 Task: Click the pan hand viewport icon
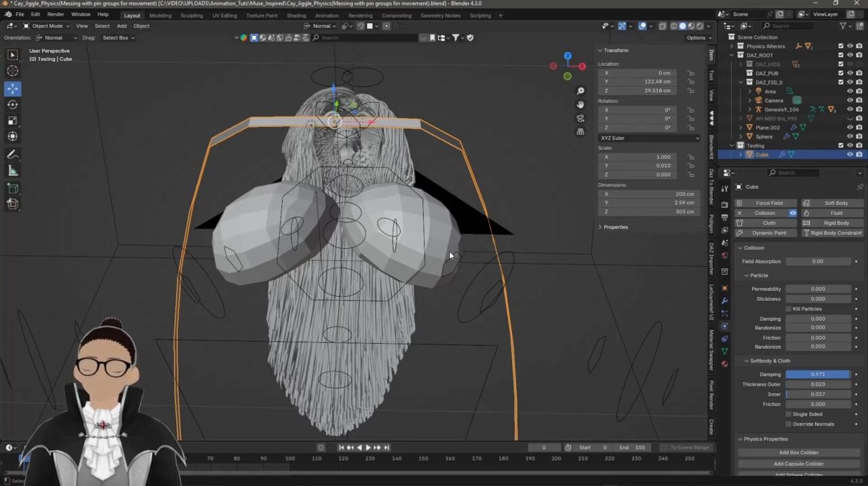pyautogui.click(x=580, y=104)
